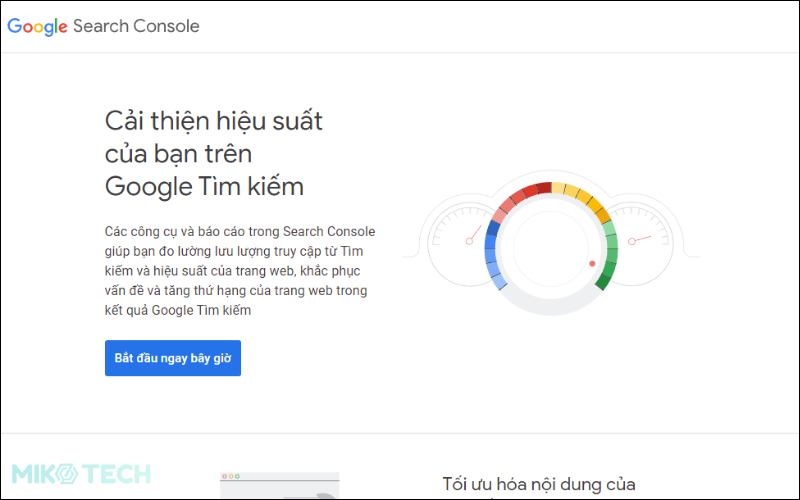This screenshot has width=800, height=500.
Task: Click the 'Bắt đầu ngay bây giờ' button
Action: click(x=173, y=358)
